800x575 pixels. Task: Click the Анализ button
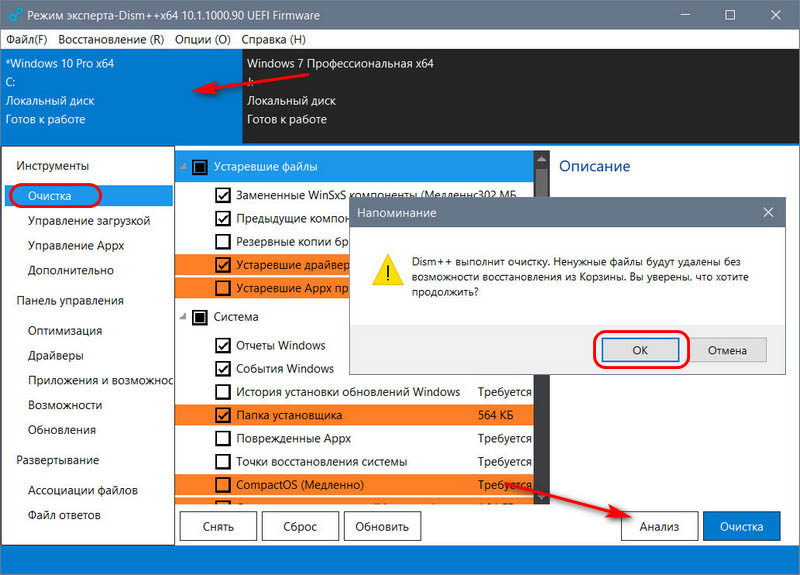[x=659, y=526]
